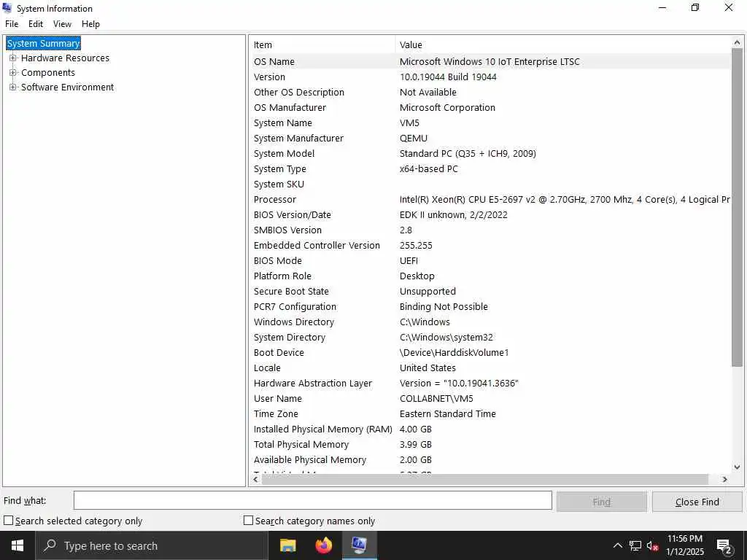
Task: Select the SMBIOS Version row
Action: click(x=490, y=230)
